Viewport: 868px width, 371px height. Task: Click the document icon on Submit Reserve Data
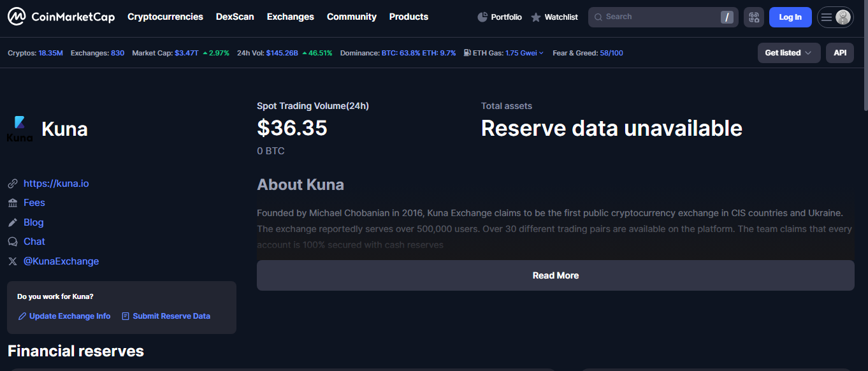(126, 316)
